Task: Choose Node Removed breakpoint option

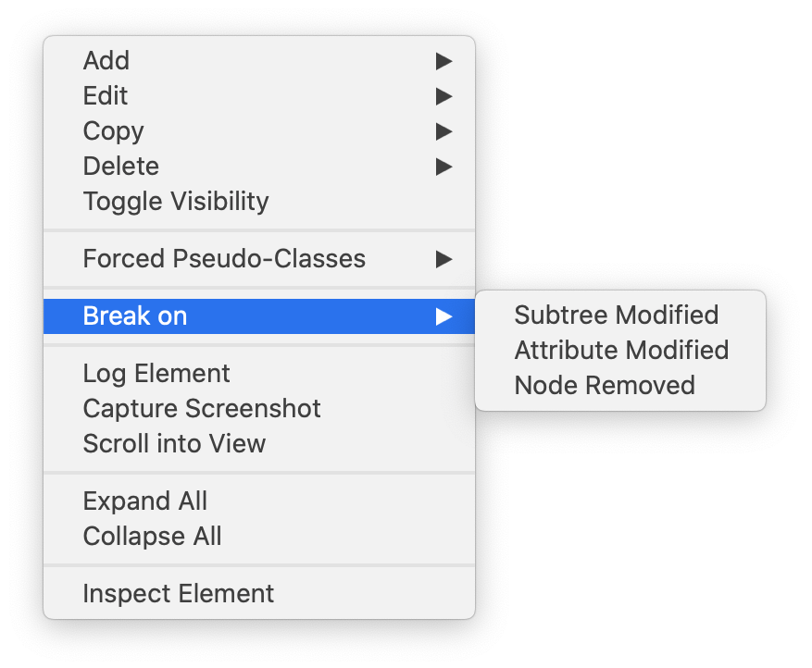Action: [x=605, y=386]
